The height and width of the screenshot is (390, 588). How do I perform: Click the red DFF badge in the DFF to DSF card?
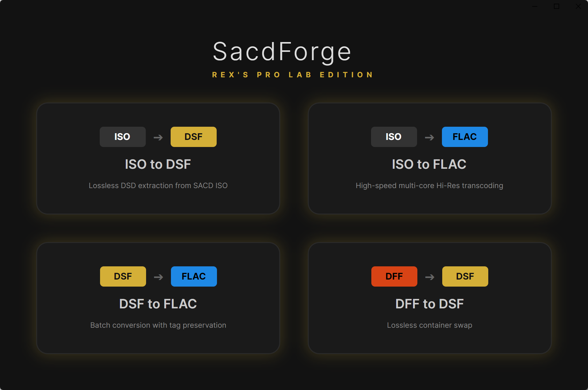(x=394, y=276)
